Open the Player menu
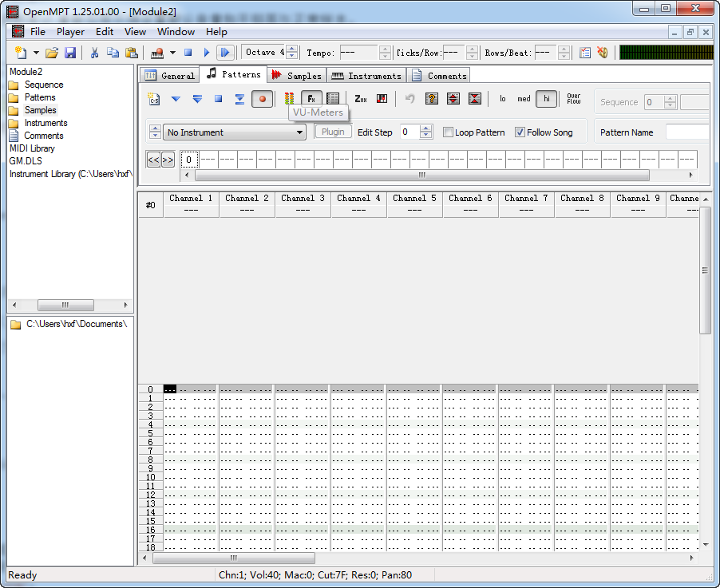The image size is (720, 588). [70, 32]
